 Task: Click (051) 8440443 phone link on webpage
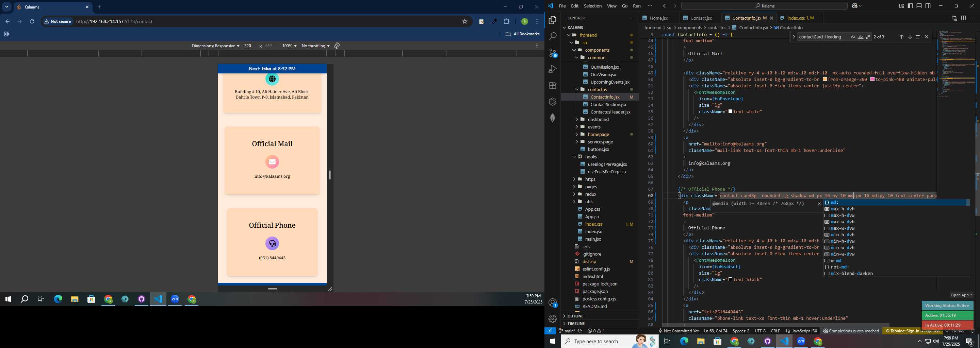272,258
